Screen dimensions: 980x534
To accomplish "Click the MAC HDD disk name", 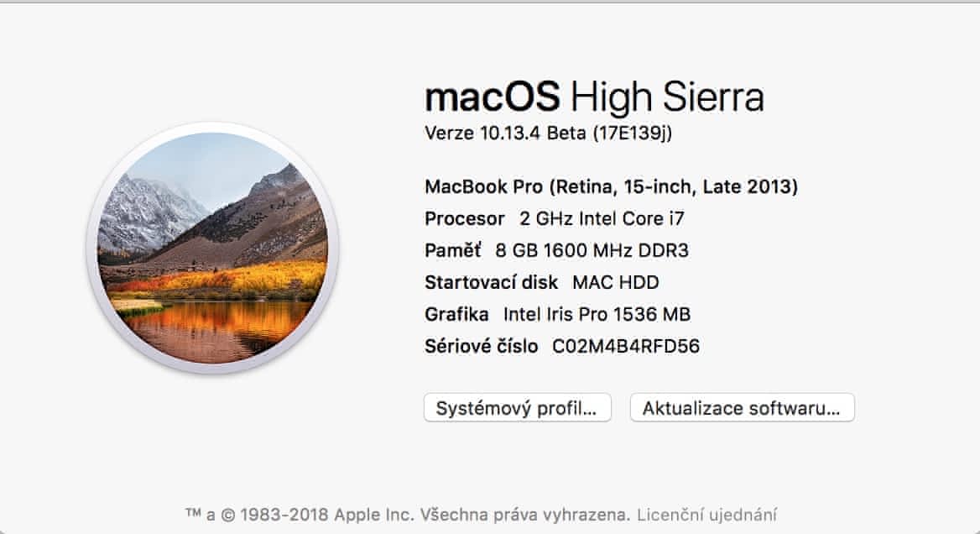I will click(615, 282).
